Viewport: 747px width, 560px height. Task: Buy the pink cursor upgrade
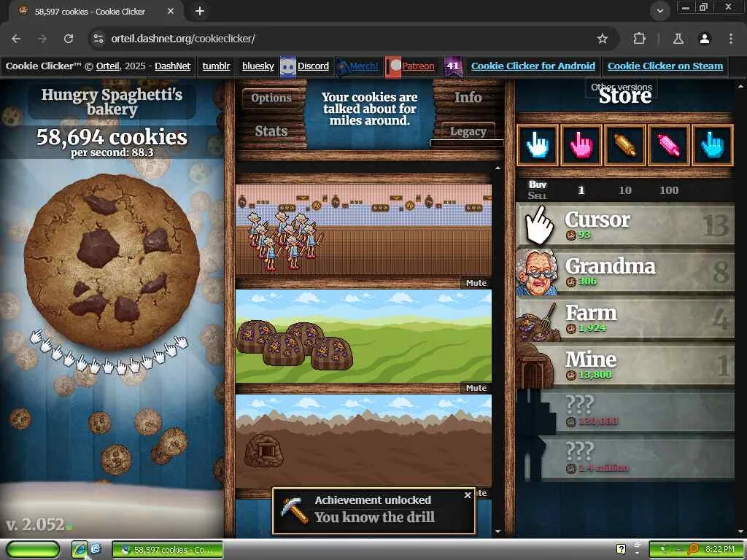point(581,145)
